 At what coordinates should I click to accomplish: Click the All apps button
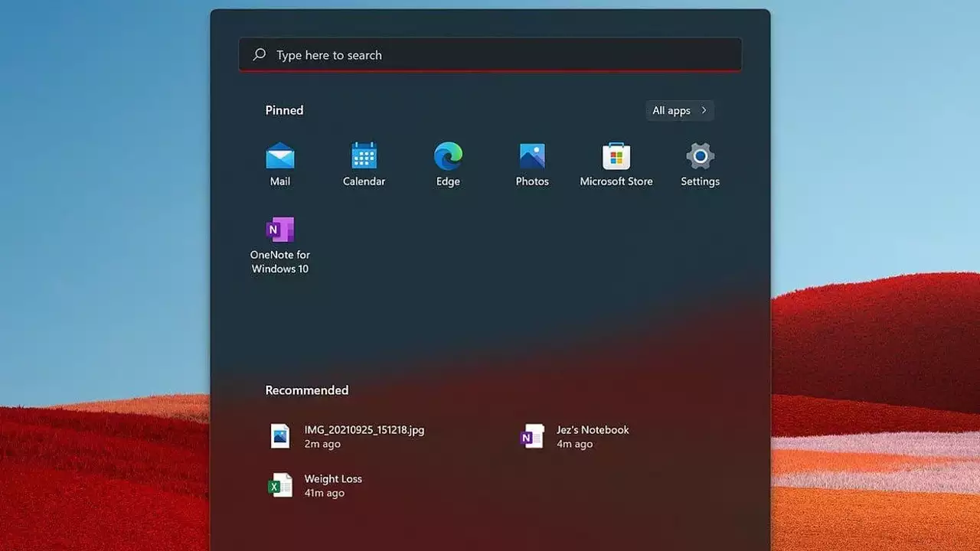click(x=671, y=111)
